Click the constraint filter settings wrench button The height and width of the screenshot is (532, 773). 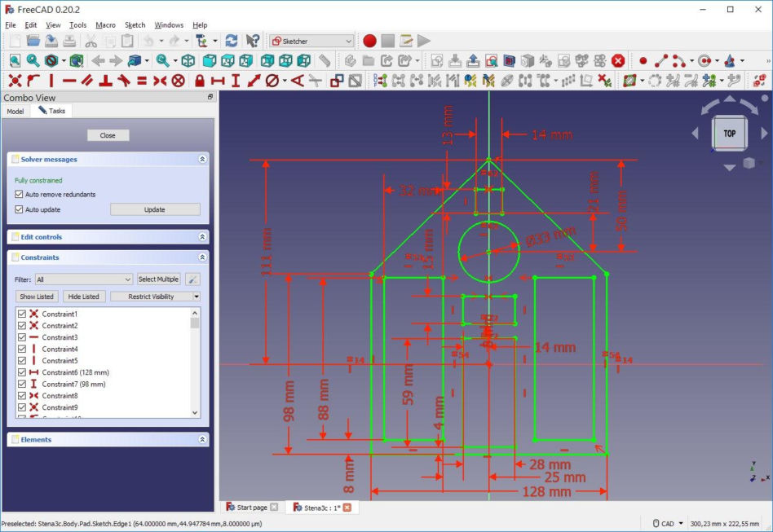click(x=192, y=279)
